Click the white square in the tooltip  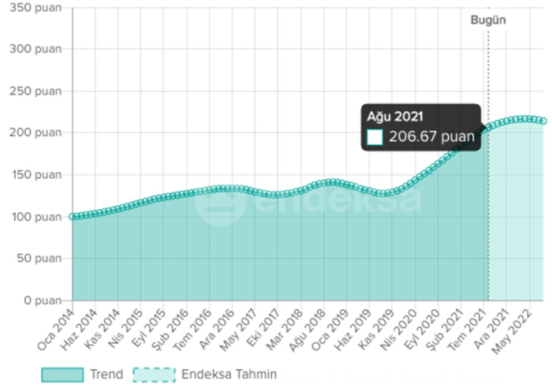375,136
